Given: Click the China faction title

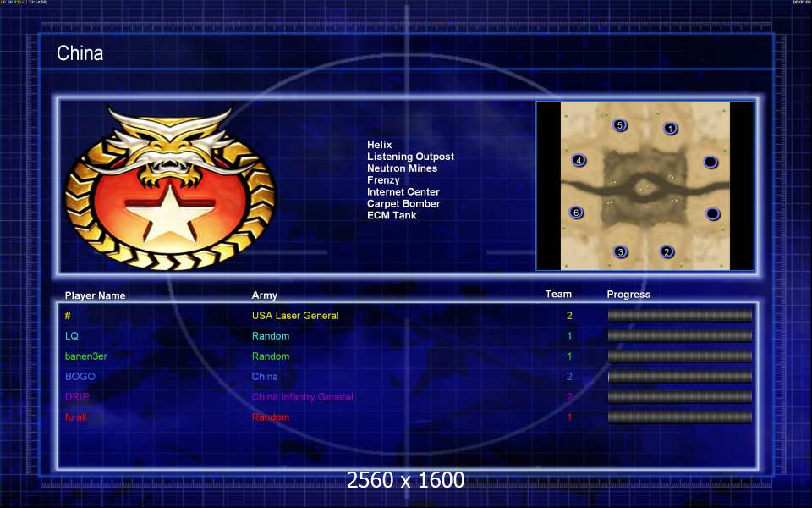Looking at the screenshot, I should coord(80,52).
